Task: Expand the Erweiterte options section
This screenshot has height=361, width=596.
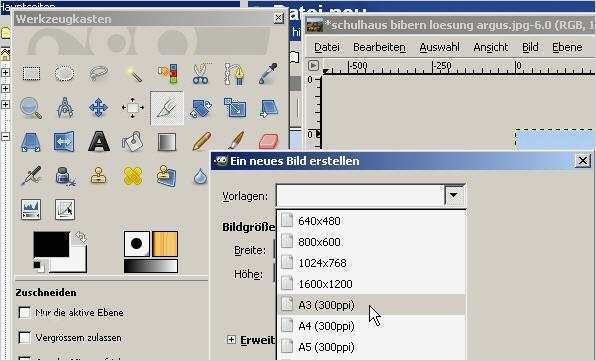Action: [231, 340]
